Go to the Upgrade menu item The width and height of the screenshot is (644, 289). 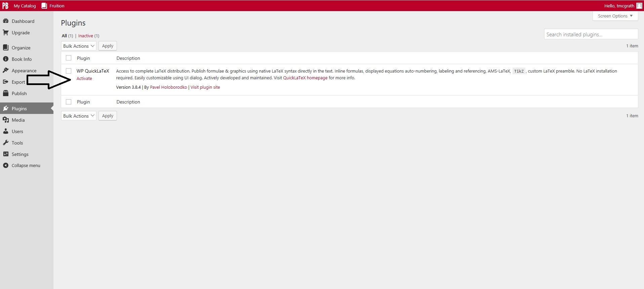point(21,33)
